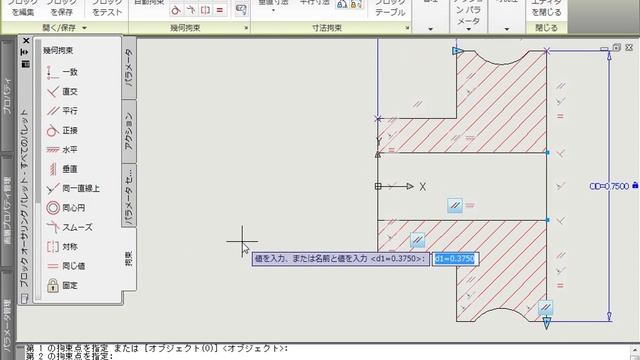
Task: Select the 平行 parallel constraint tool
Action: point(62,111)
